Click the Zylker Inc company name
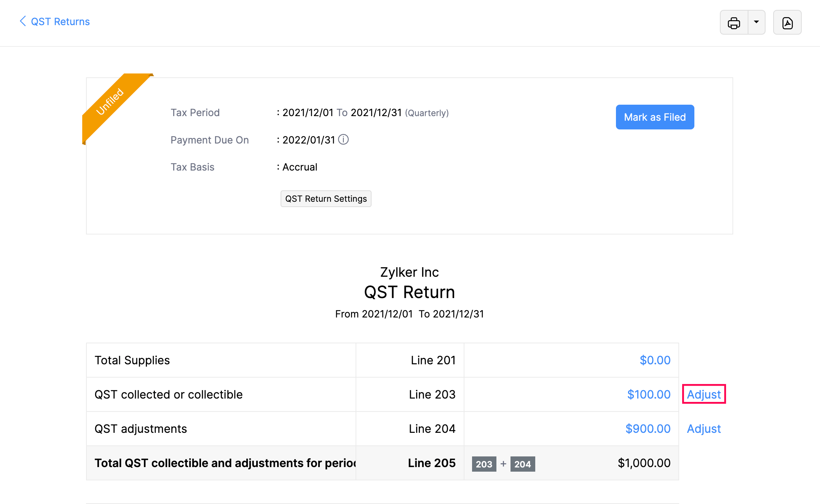This screenshot has width=820, height=504. pos(409,272)
